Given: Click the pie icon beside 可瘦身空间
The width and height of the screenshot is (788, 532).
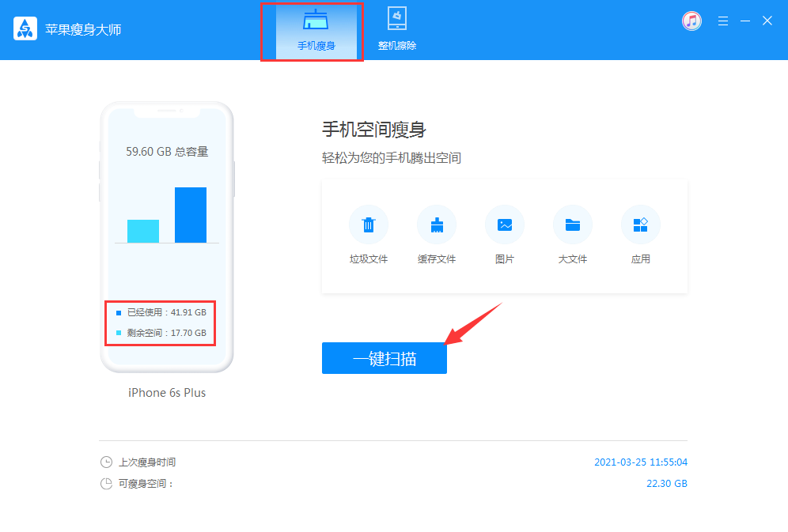Looking at the screenshot, I should [106, 484].
